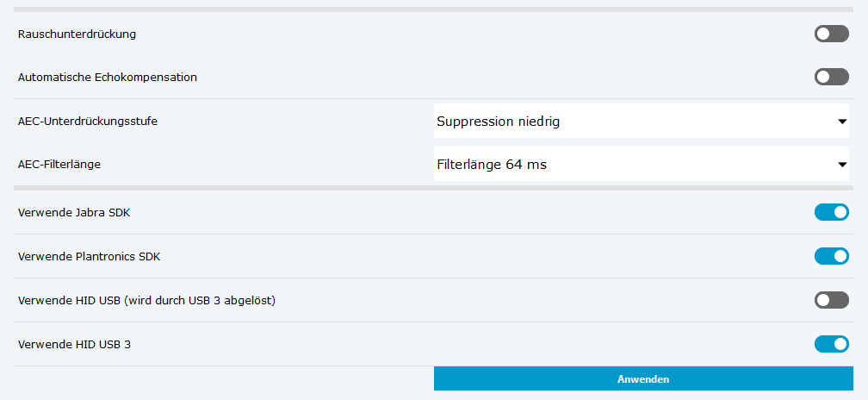Click the Rauschunterdrückung label text
868x400 pixels.
click(x=77, y=34)
